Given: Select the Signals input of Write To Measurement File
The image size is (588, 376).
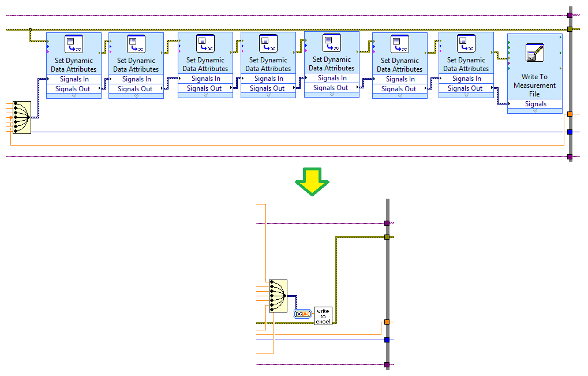Looking at the screenshot, I should [x=534, y=103].
